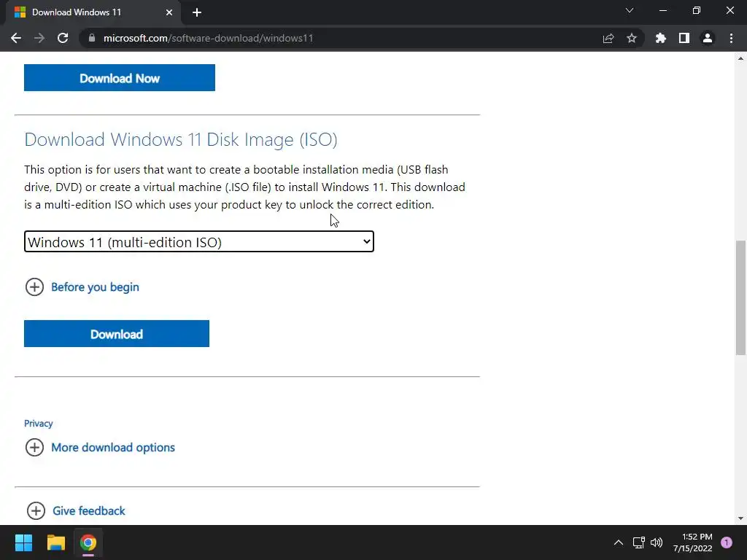This screenshot has width=747, height=560.
Task: Click the page vertical scrollbar thumb
Action: [741, 297]
